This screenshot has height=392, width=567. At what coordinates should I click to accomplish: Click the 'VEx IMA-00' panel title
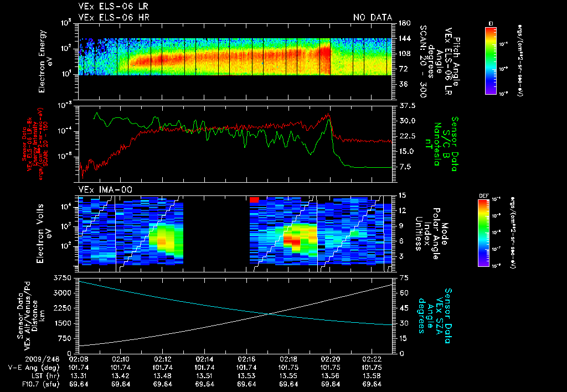pos(105,189)
